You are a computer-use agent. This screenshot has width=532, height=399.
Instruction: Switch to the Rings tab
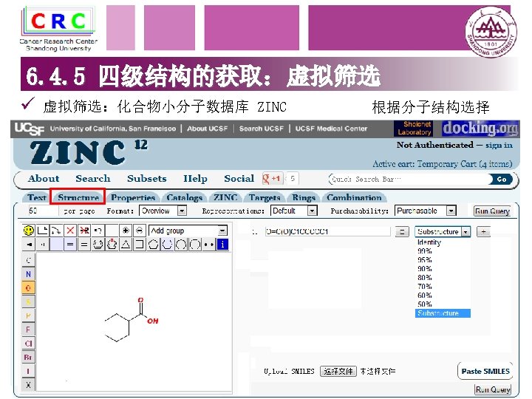304,197
